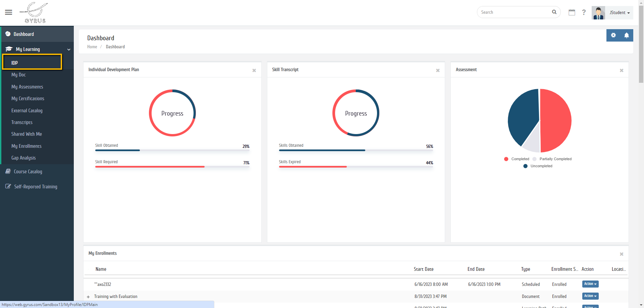Open dashboard settings gear icon
The height and width of the screenshot is (308, 644).
(x=613, y=35)
